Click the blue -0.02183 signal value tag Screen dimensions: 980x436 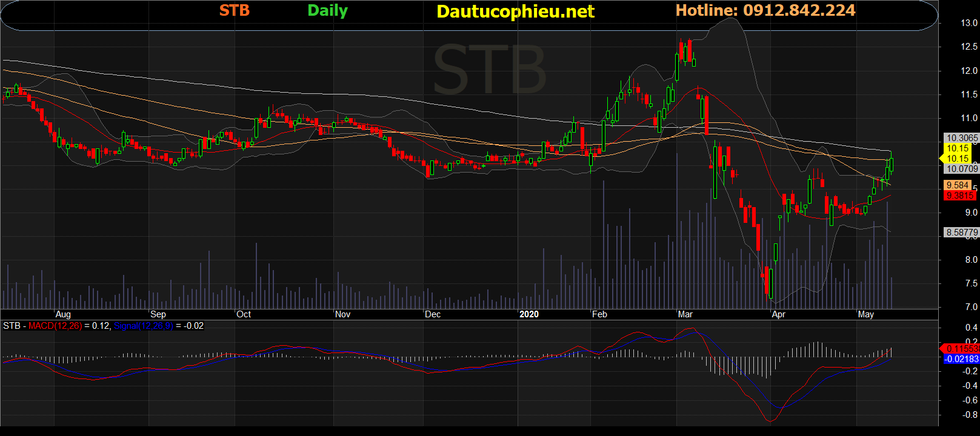click(961, 359)
